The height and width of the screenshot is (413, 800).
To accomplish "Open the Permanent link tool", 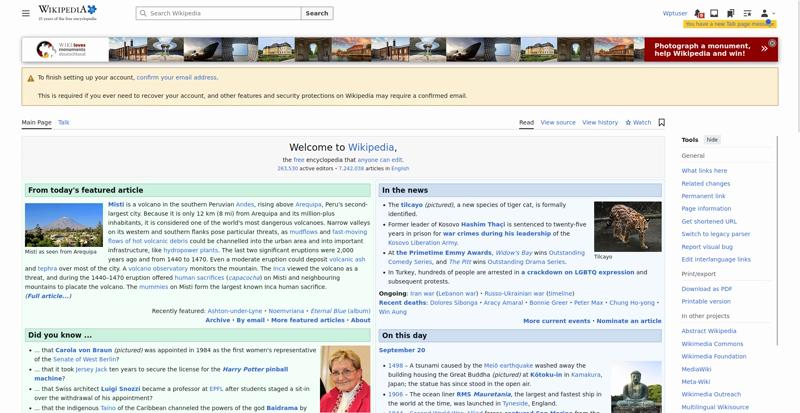I will [703, 196].
